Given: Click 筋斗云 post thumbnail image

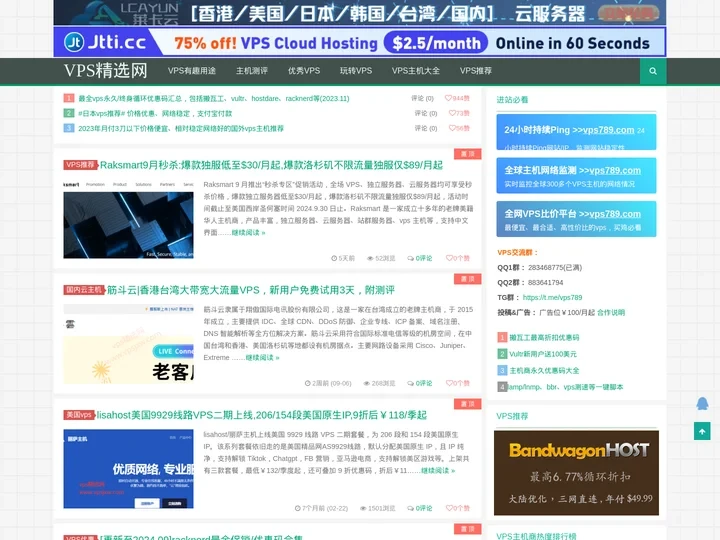Looking at the screenshot, I should pos(128,344).
